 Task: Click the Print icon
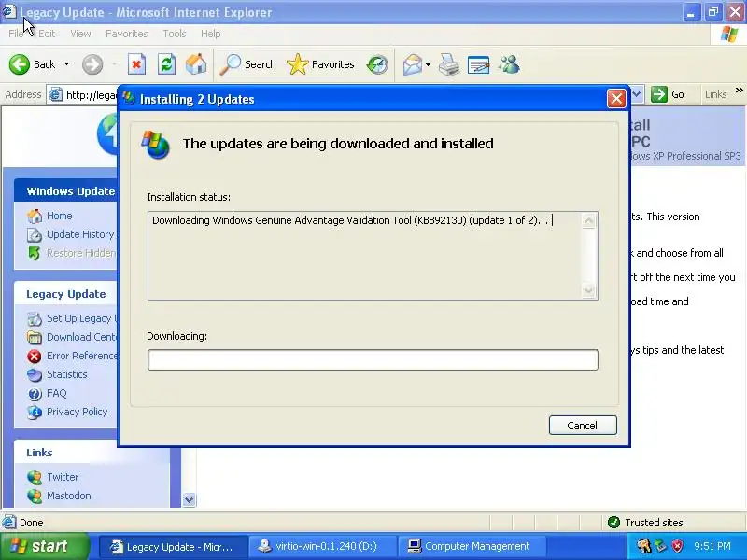(x=449, y=64)
